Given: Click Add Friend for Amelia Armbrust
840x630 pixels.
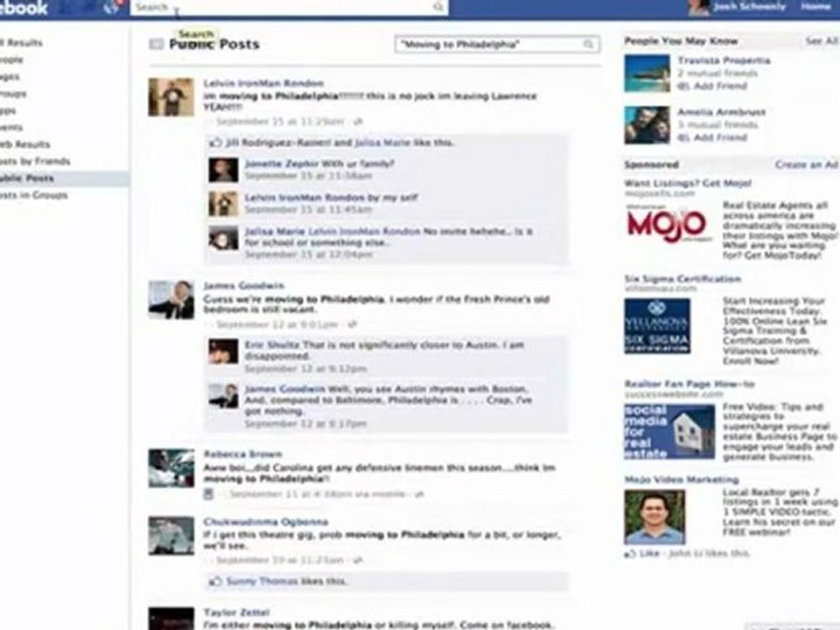Looking at the screenshot, I should pos(719,137).
